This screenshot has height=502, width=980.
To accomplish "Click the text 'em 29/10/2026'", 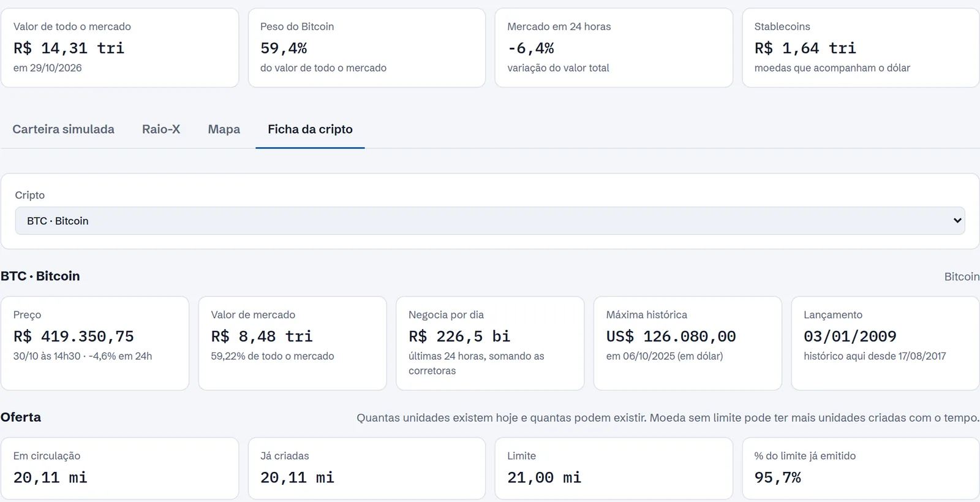I will [47, 67].
